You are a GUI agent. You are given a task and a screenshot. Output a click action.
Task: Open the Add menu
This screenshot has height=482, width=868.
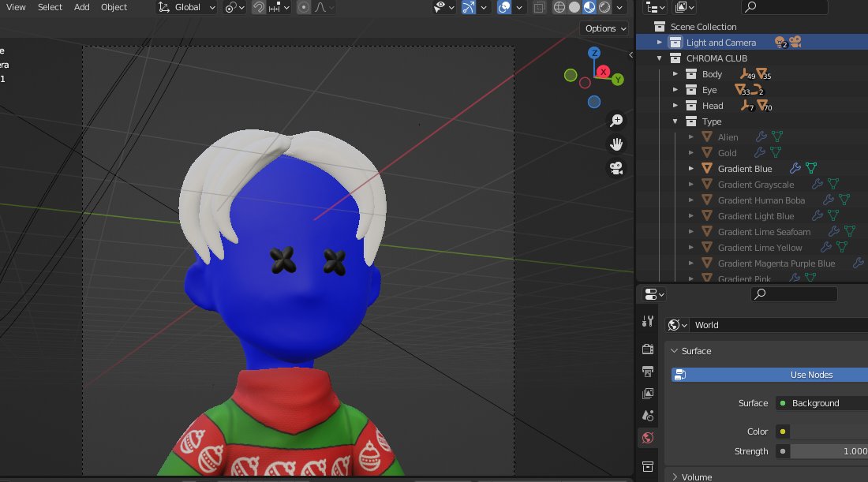[x=82, y=7]
